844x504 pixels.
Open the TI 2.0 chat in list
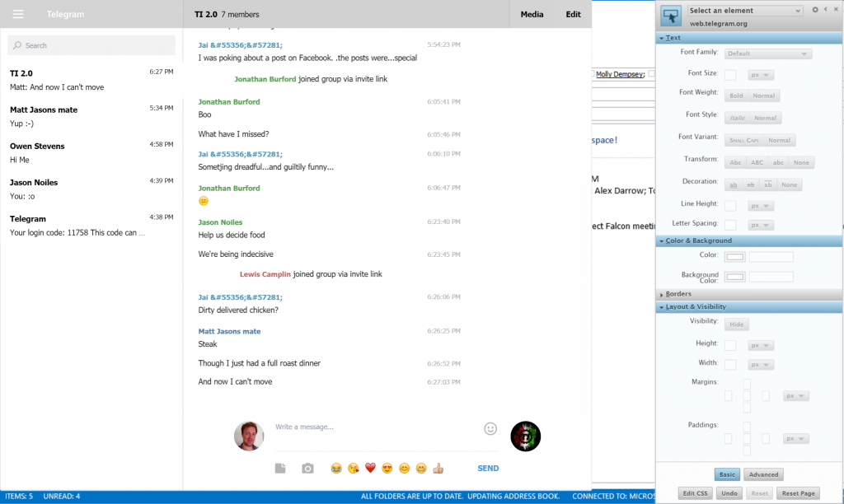[91, 80]
